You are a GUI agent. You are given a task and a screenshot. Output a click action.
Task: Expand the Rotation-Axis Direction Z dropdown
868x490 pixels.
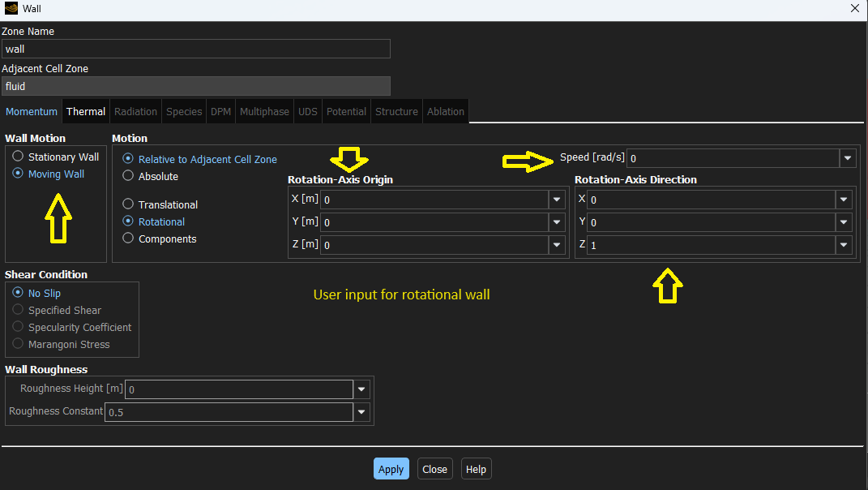843,244
